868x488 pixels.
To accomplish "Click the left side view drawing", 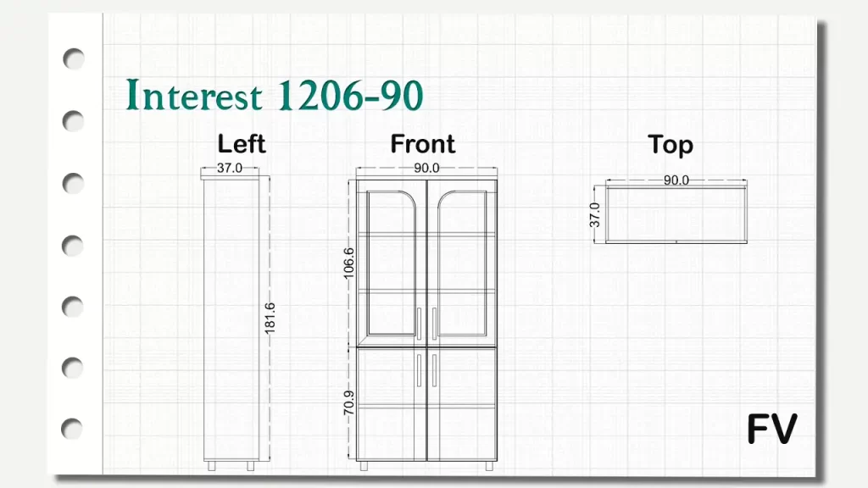I will click(x=231, y=322).
